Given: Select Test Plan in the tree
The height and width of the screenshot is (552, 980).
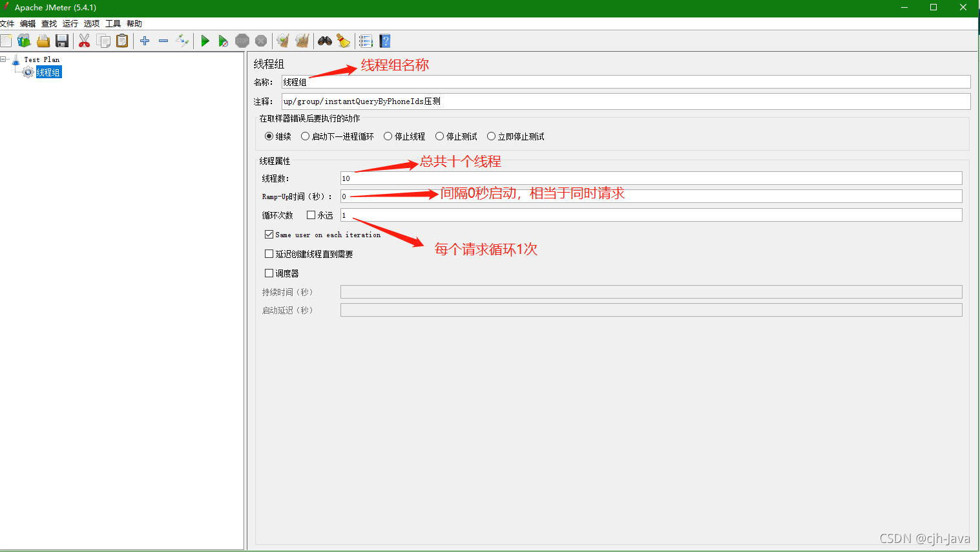Looking at the screenshot, I should click(x=42, y=59).
